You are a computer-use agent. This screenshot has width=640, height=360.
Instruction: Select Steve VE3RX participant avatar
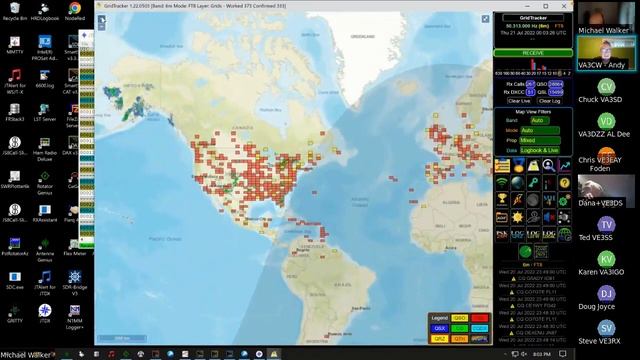(x=606, y=329)
